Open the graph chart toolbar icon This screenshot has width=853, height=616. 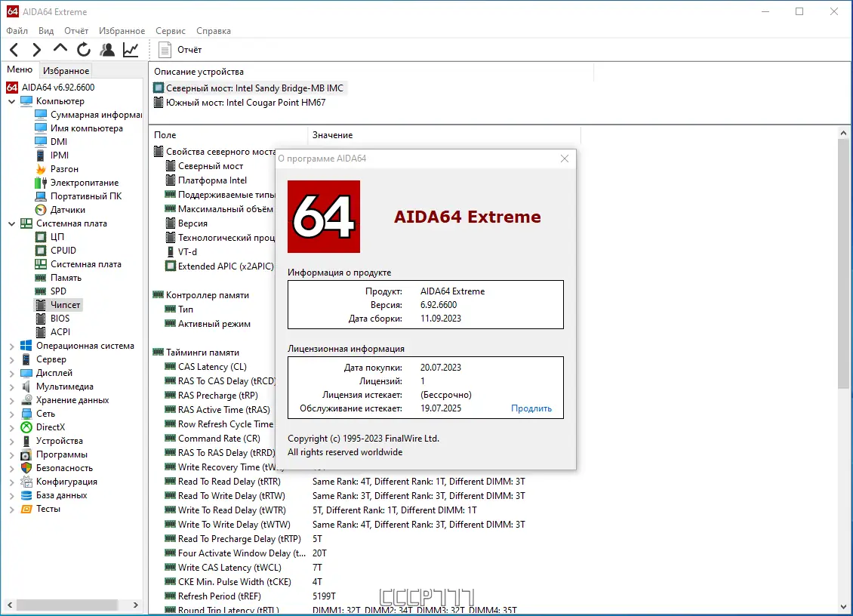pos(131,50)
